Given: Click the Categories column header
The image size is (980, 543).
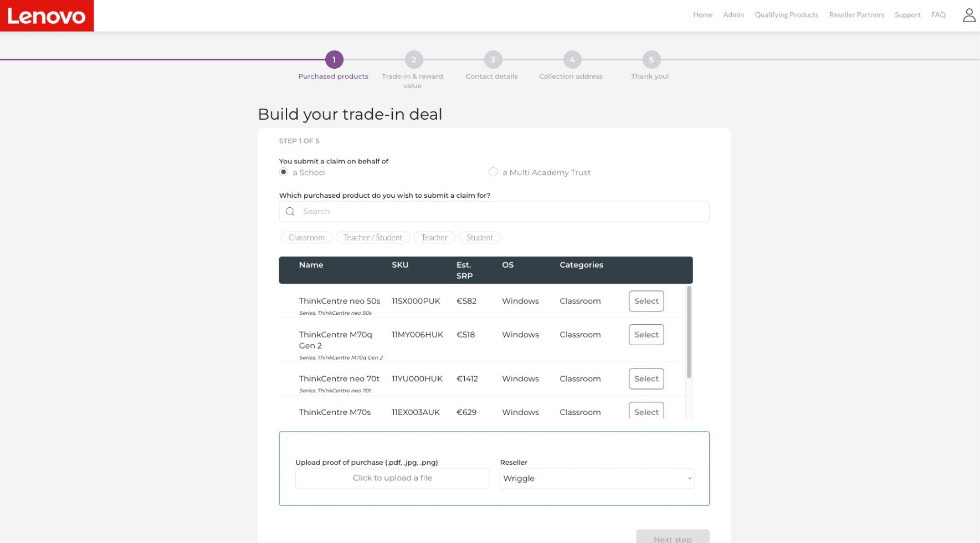Looking at the screenshot, I should coord(581,265).
